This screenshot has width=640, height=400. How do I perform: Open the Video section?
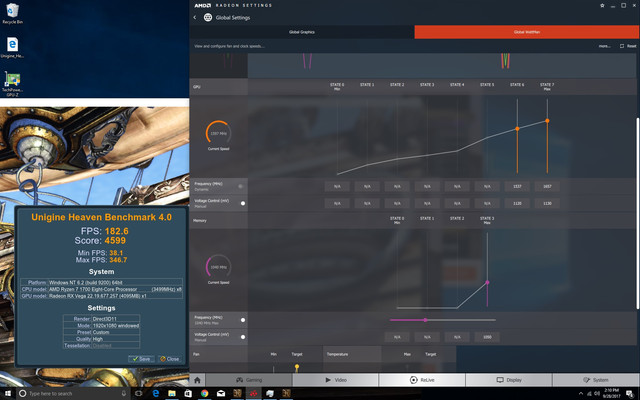coord(336,380)
